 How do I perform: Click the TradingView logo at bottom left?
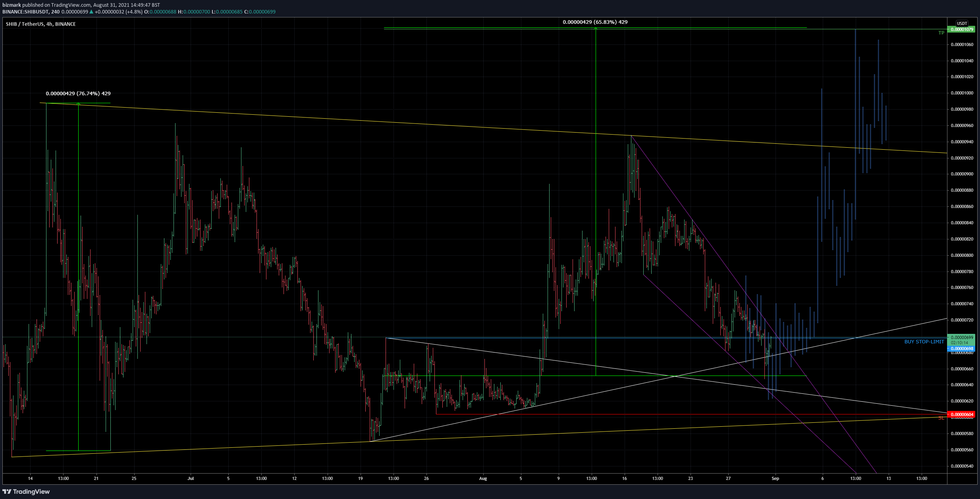click(26, 491)
